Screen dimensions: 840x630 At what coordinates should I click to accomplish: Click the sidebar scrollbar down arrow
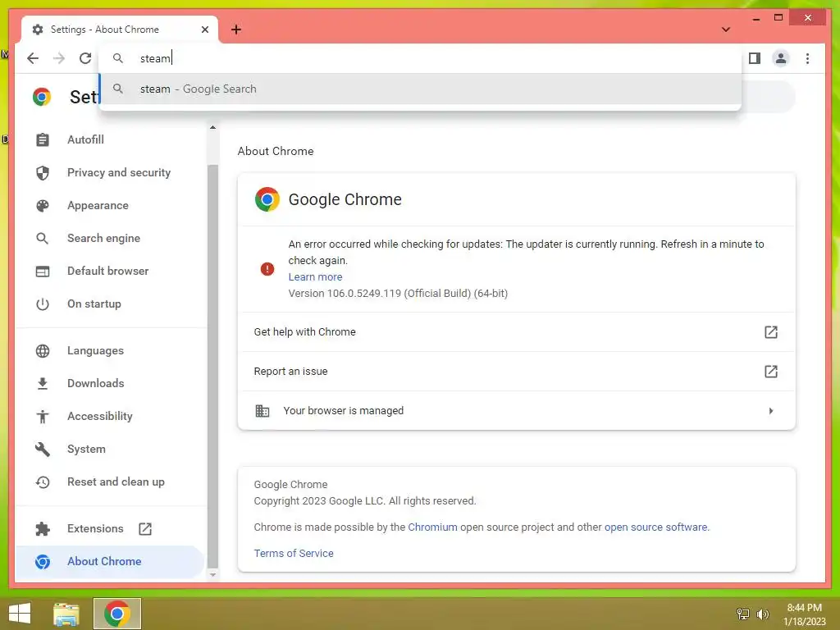tap(212, 575)
